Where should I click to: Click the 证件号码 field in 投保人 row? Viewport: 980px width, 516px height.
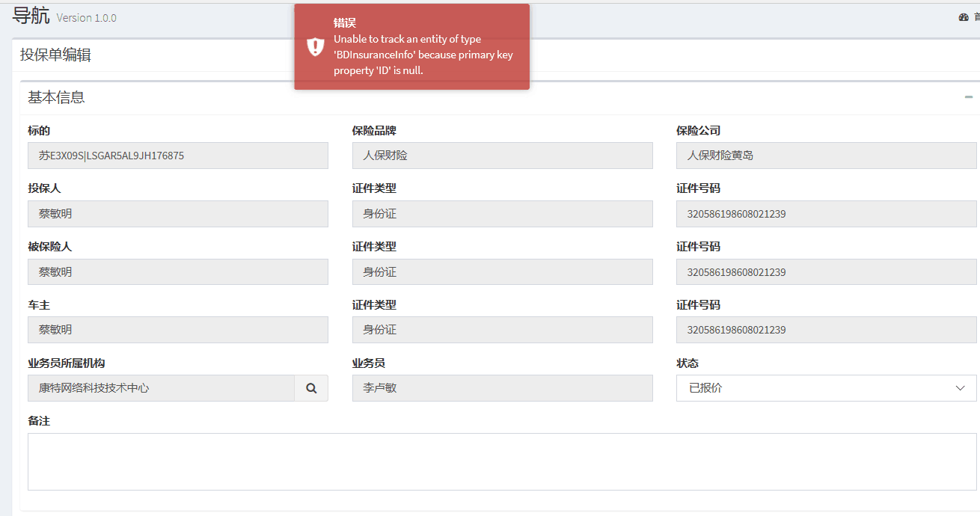pos(826,214)
